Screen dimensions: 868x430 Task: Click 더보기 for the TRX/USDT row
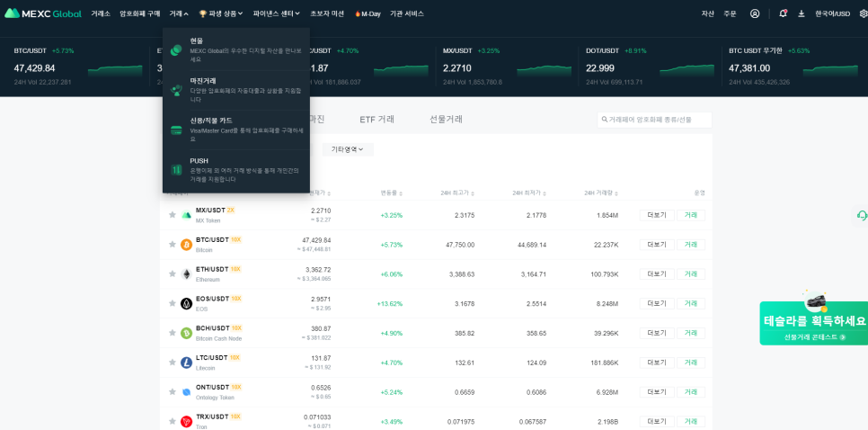tap(657, 421)
